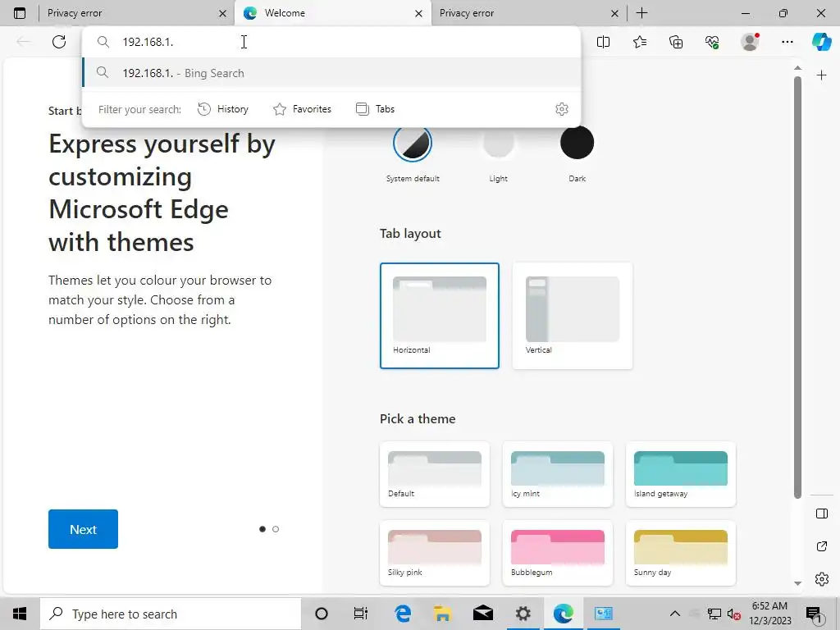Click the Refresh page icon
This screenshot has width=840, height=630.
[x=59, y=42]
